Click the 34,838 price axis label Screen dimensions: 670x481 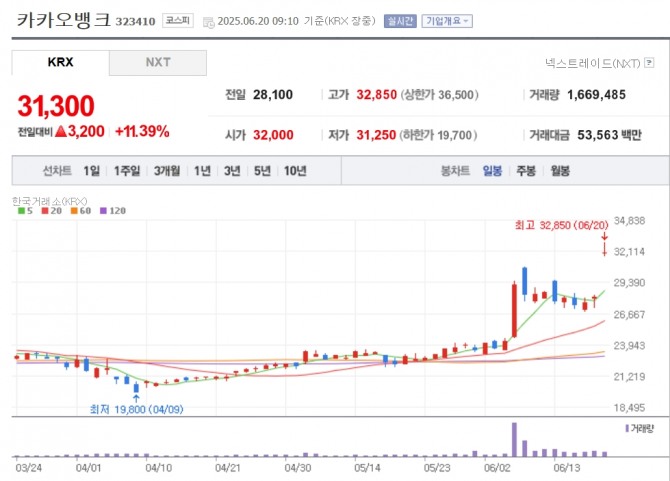point(629,221)
